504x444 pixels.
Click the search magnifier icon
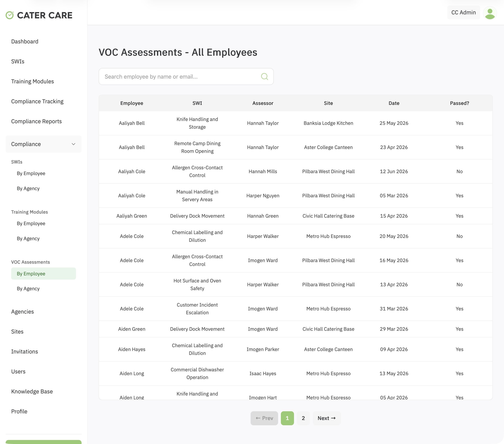264,77
